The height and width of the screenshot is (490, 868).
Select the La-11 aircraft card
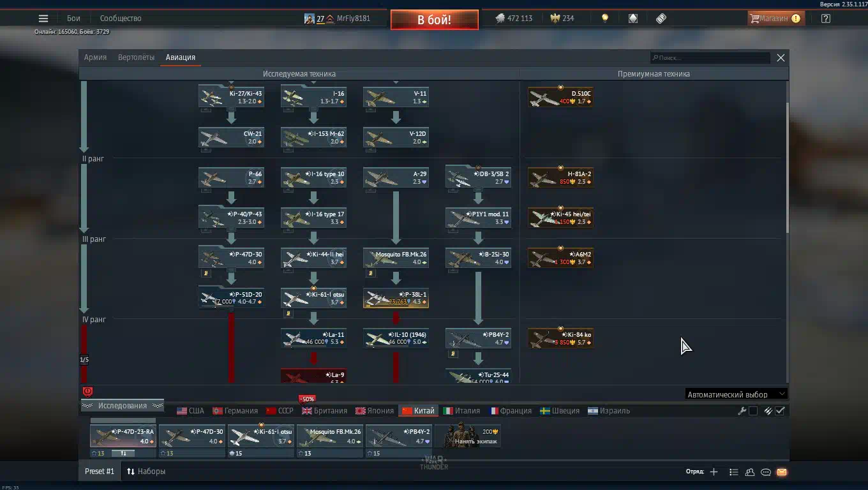coord(313,338)
